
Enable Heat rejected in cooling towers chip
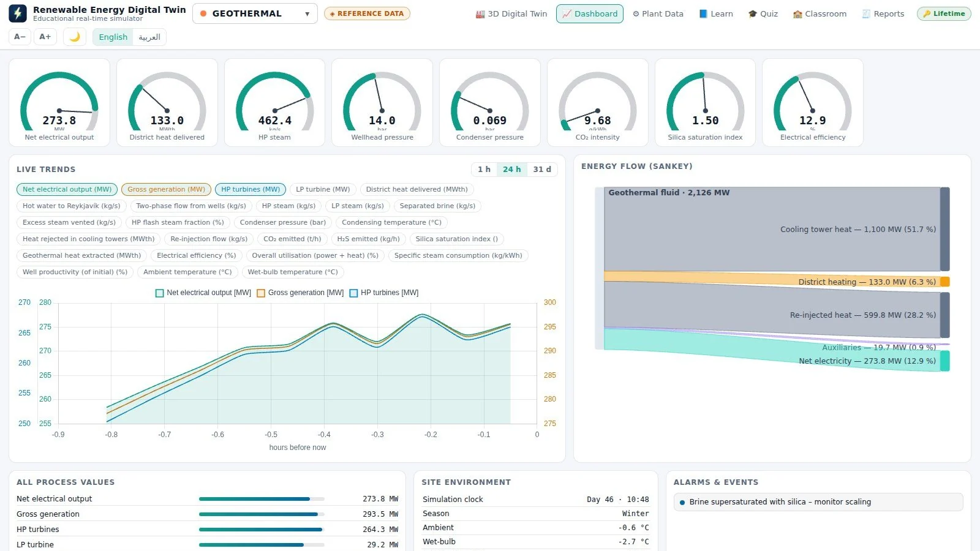(x=89, y=239)
